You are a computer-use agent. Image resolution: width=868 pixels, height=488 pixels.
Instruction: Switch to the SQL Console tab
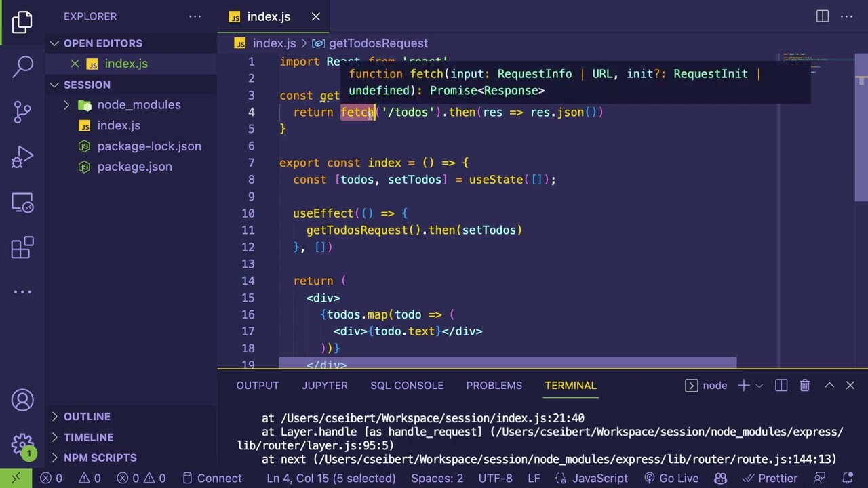coord(407,386)
